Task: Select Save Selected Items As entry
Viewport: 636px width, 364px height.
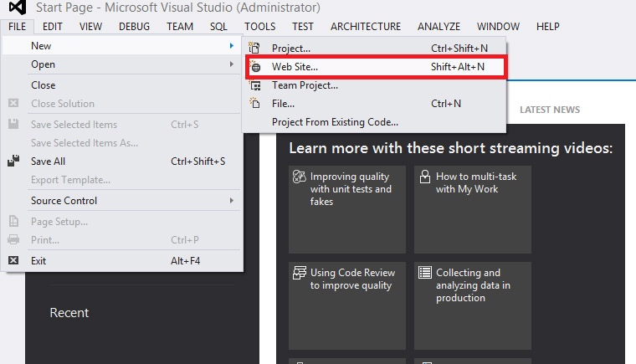Action: [x=121, y=143]
